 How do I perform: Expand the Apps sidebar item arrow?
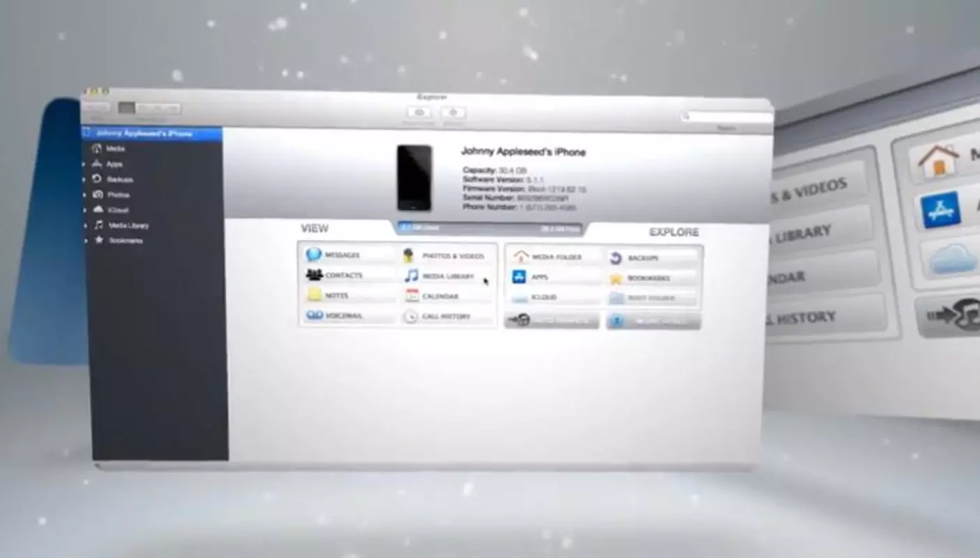tap(85, 164)
